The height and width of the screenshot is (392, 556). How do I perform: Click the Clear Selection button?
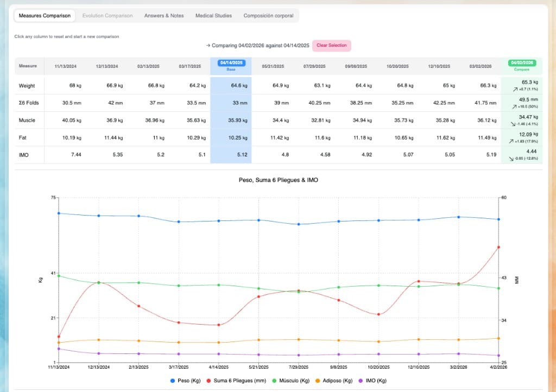331,46
